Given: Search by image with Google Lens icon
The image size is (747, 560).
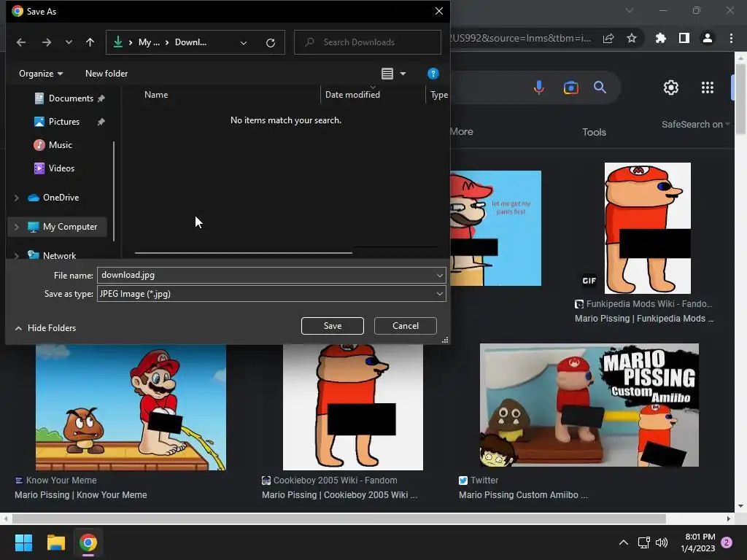Looking at the screenshot, I should 570,87.
